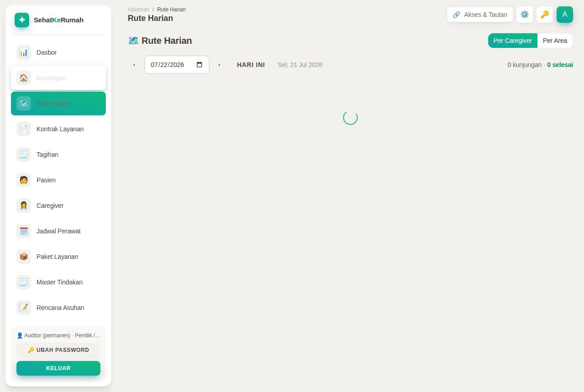
Task: Open the Master Tindakan menu item
Action: pyautogui.click(x=58, y=282)
